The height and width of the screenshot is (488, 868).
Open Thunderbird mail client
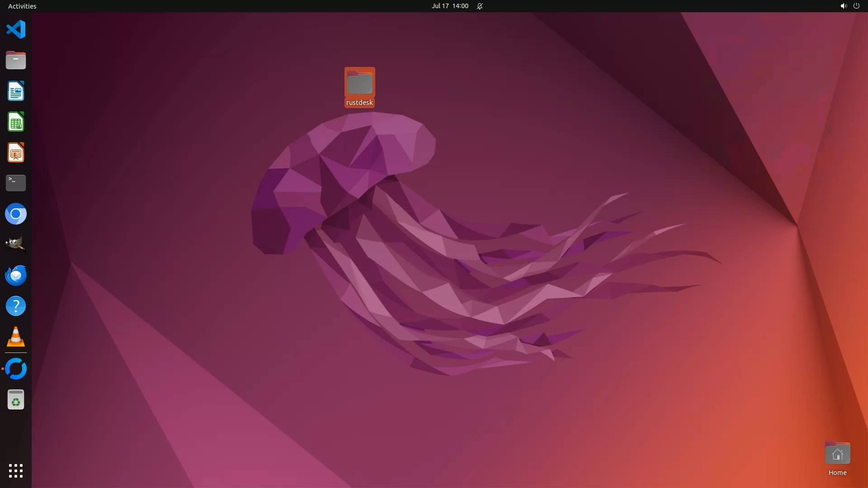(x=16, y=275)
